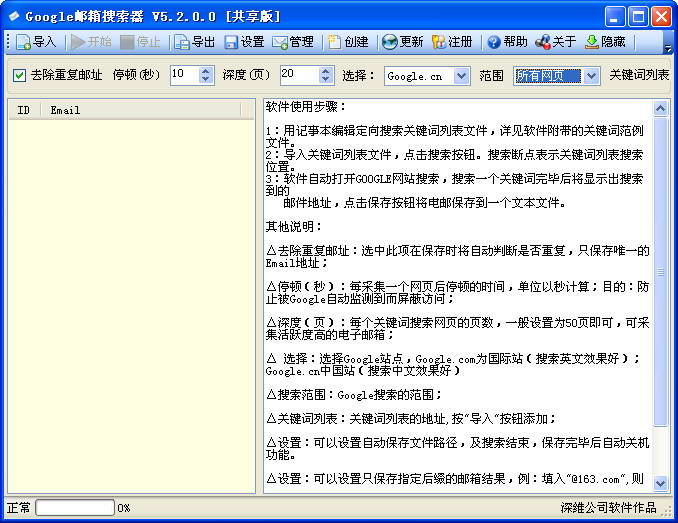Decrease 深度(页) value with down arrow
678x523 pixels.
coord(326,80)
